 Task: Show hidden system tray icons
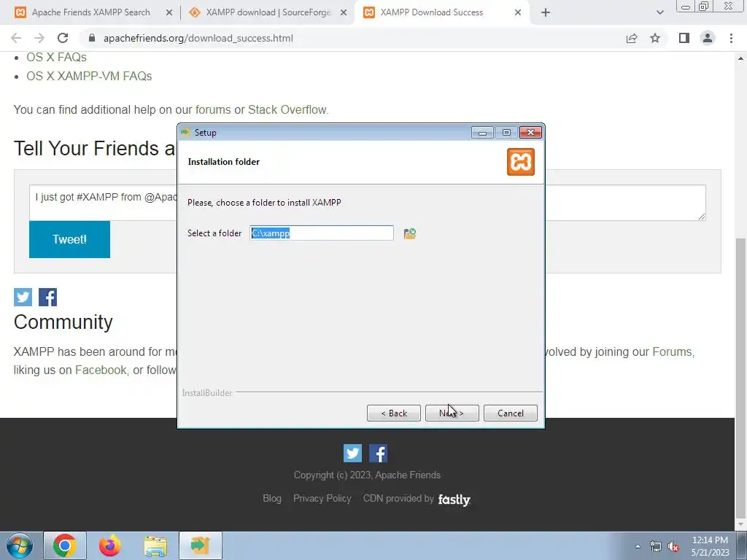[x=638, y=546]
